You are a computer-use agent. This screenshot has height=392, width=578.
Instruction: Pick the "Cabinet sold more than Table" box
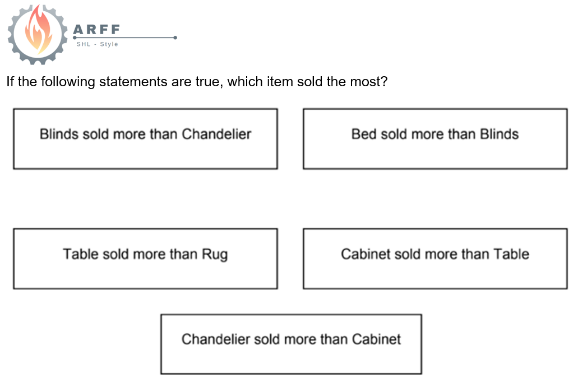pos(435,259)
